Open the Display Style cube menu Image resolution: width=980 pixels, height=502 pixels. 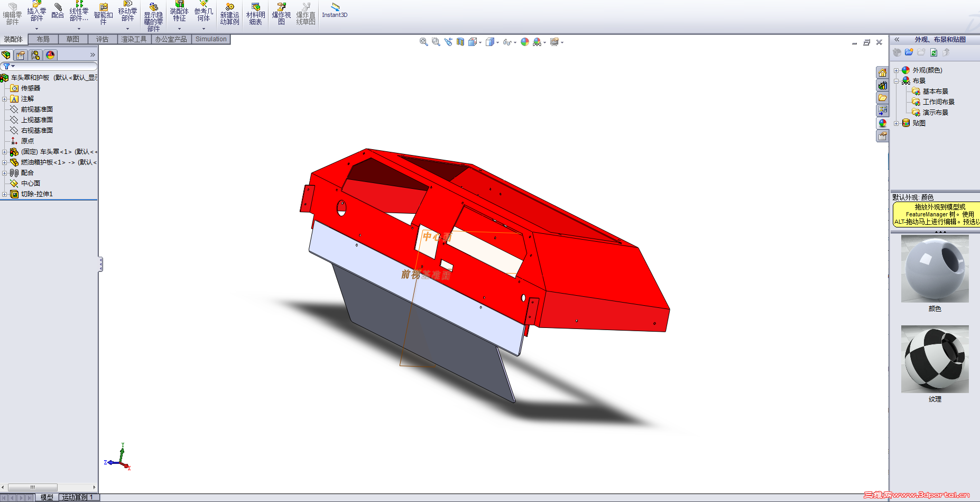tap(490, 42)
